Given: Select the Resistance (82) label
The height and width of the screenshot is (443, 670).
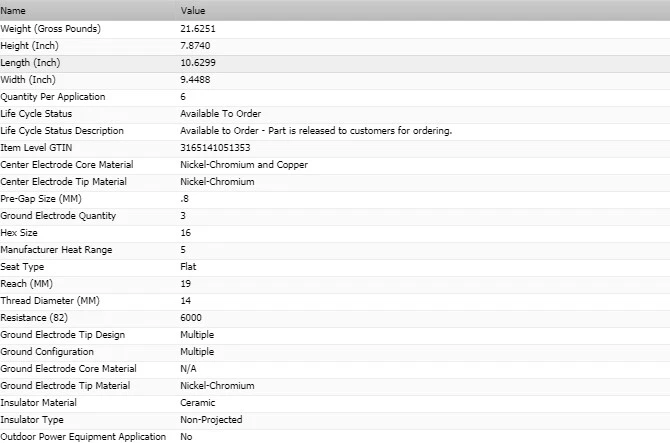Looking at the screenshot, I should (x=34, y=318).
